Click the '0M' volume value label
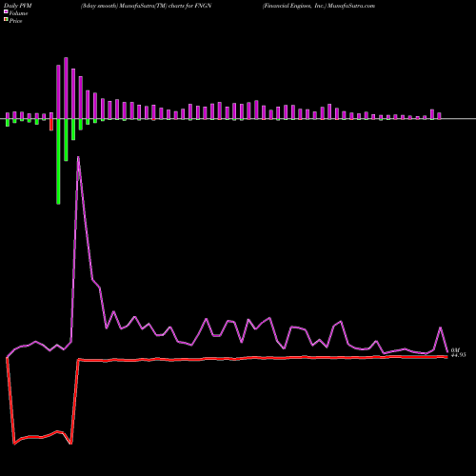 click(455, 350)
